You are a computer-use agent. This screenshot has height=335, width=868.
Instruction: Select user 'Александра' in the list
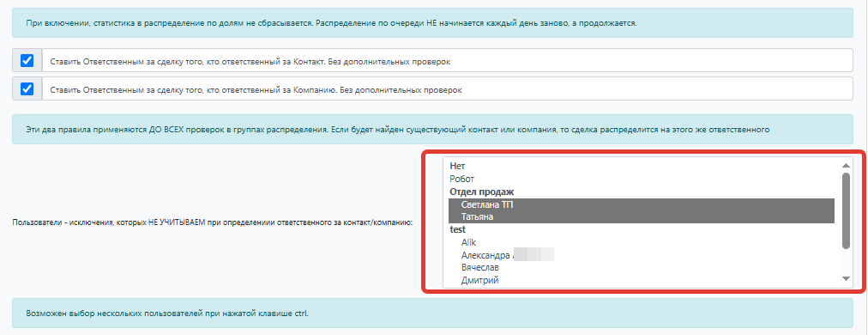(x=642, y=255)
